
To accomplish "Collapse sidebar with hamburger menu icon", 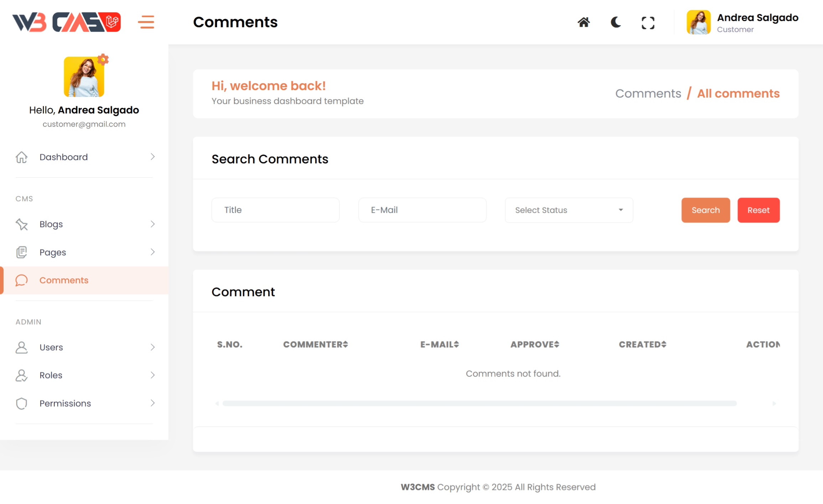I will point(146,22).
